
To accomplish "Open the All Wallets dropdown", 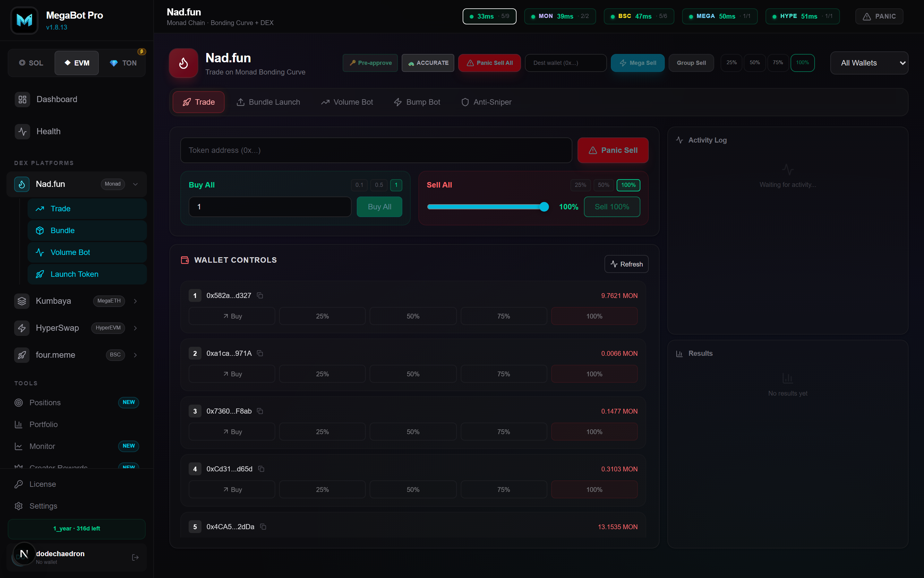I will (869, 63).
